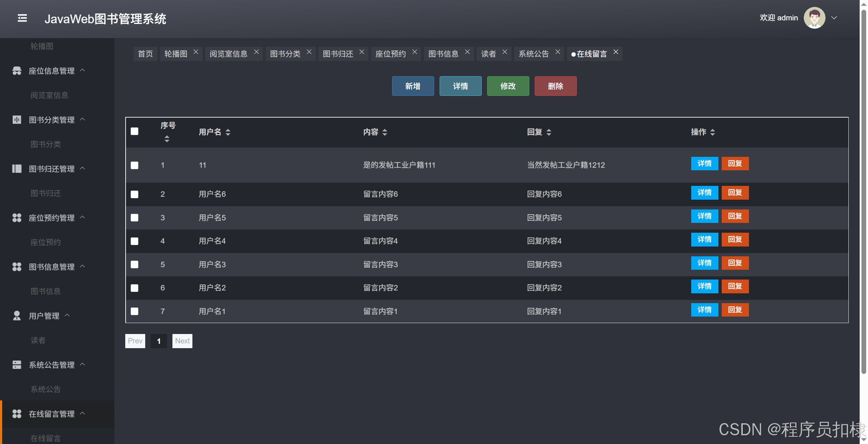Click the 用户管理 person icon

17,316
